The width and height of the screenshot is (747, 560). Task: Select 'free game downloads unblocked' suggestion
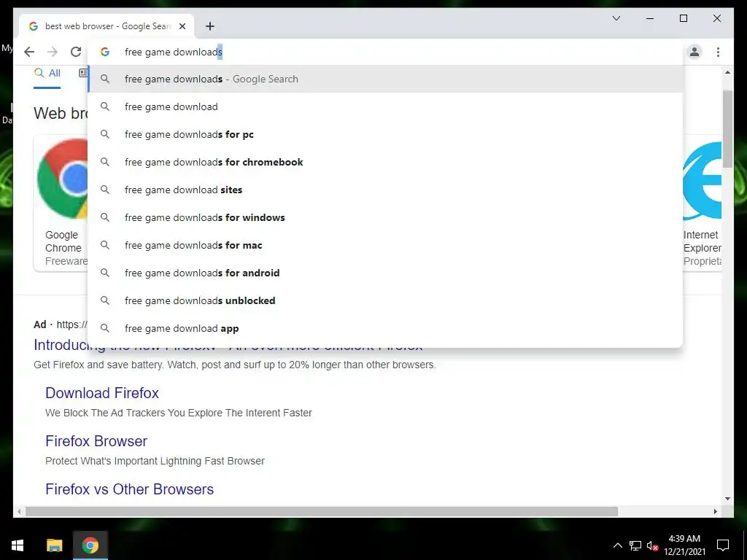coord(385,300)
